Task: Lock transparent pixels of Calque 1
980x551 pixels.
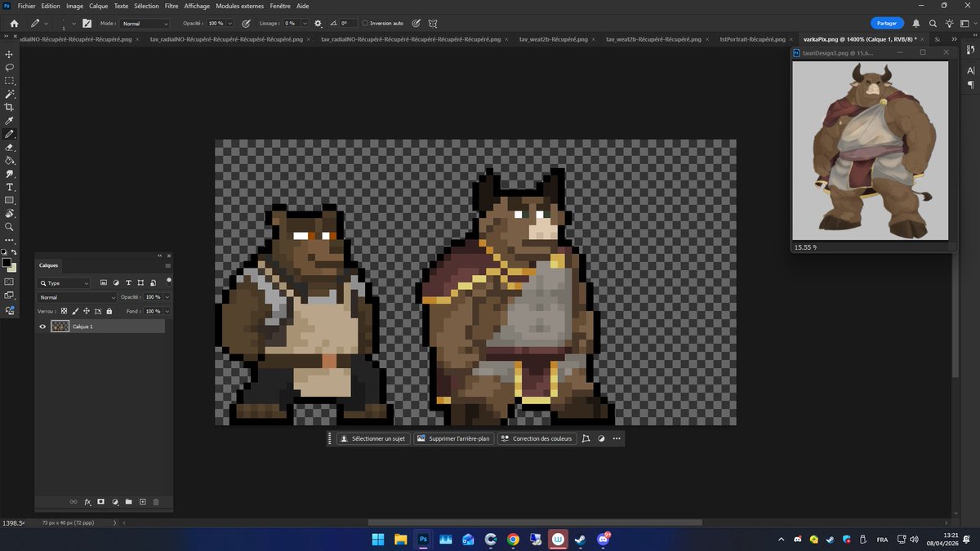Action: point(64,311)
